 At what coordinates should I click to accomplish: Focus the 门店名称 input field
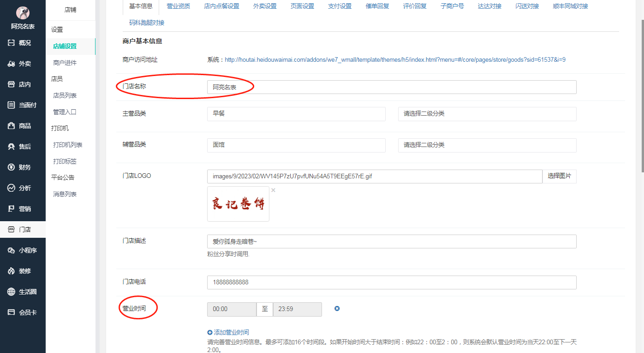tap(392, 87)
